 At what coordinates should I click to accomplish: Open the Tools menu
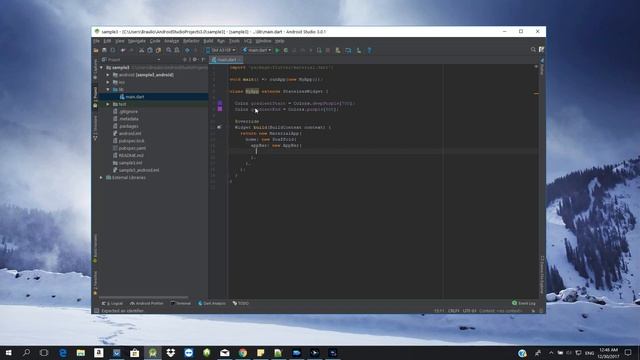pos(234,41)
